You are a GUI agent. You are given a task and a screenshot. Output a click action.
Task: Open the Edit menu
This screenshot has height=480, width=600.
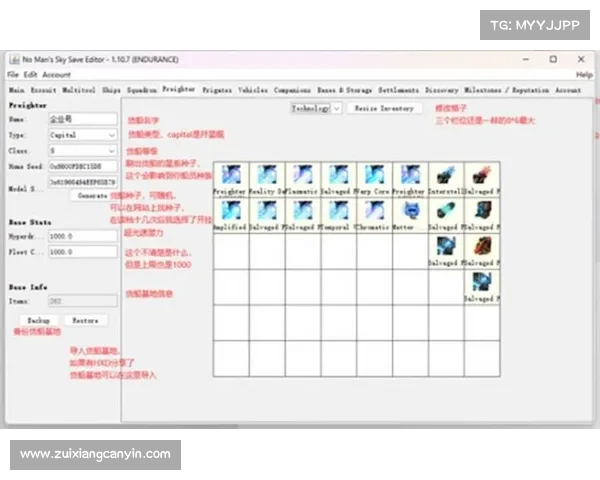pos(30,74)
